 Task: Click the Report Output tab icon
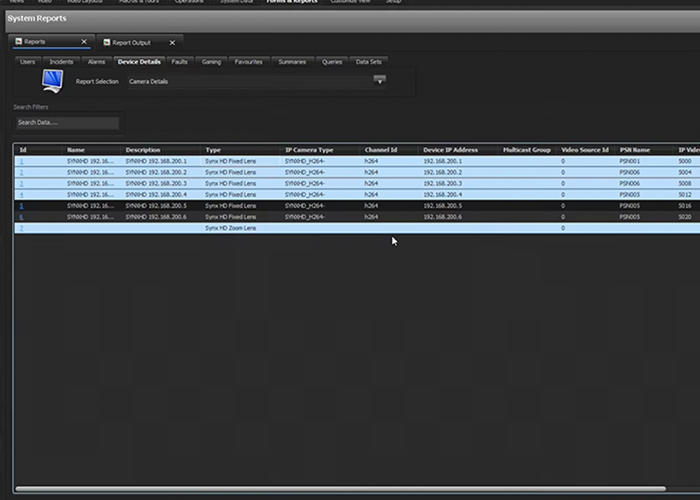(107, 42)
